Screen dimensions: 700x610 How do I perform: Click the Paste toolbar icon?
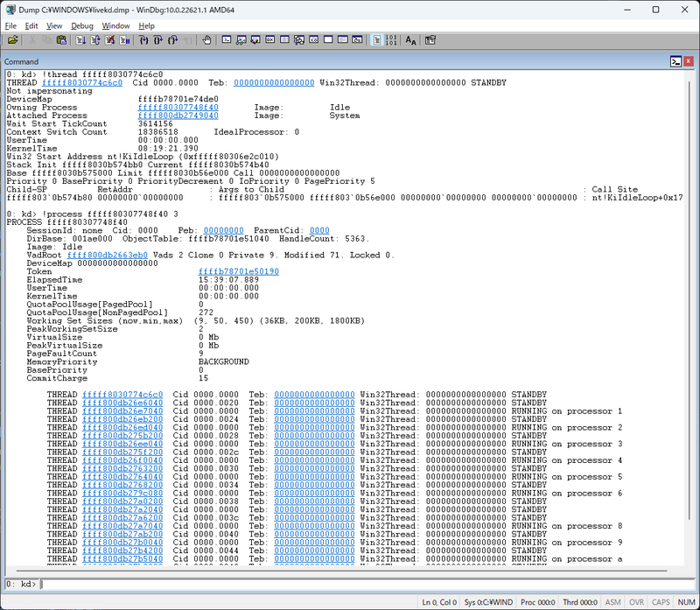(x=61, y=40)
